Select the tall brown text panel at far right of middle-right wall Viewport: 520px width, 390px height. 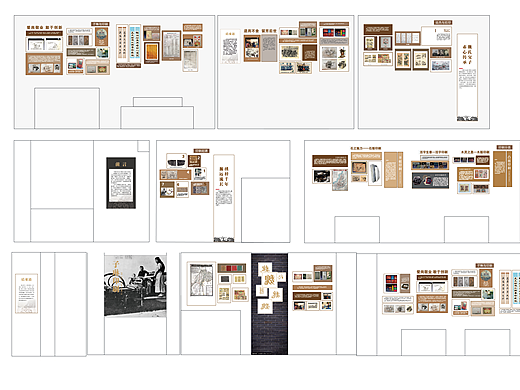(x=502, y=169)
